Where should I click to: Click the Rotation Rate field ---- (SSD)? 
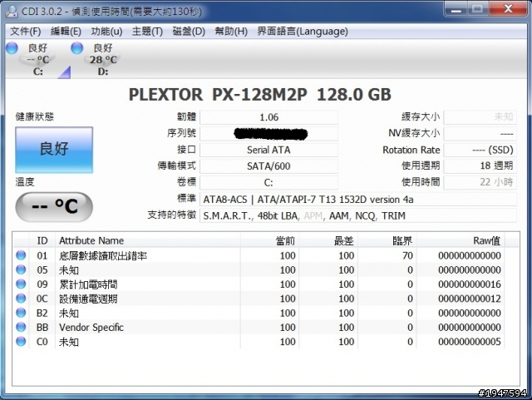[x=480, y=150]
